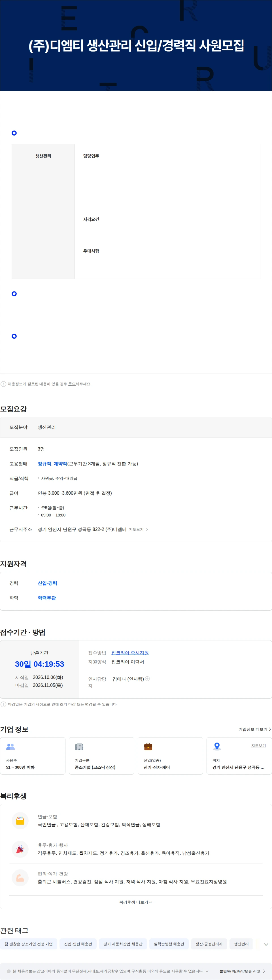Expand 복리후생 더보기
Image resolution: width=272 pixels, height=980 pixels.
(x=136, y=902)
